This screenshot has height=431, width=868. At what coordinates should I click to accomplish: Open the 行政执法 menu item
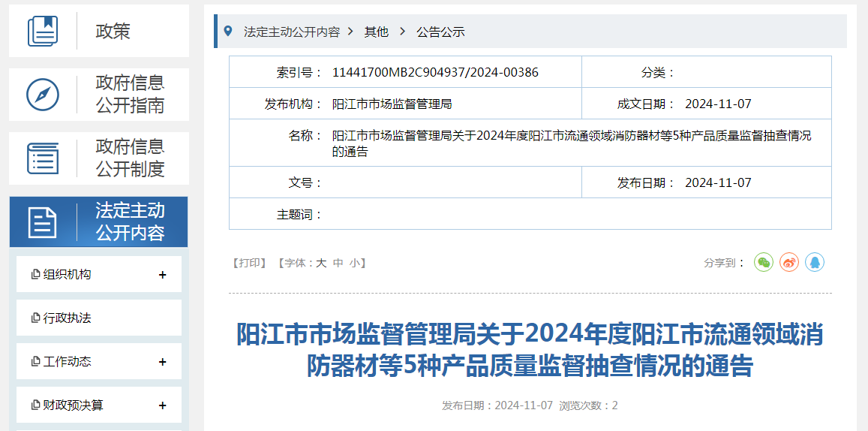(99, 318)
